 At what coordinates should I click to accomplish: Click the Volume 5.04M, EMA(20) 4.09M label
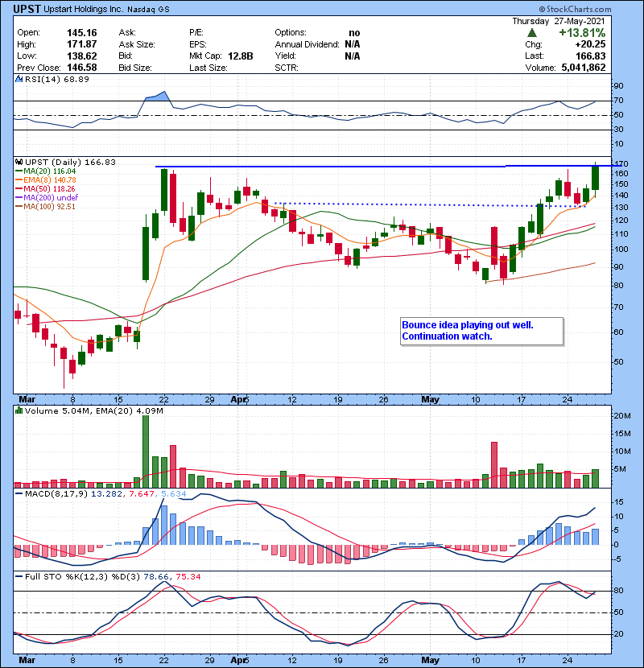tap(93, 410)
